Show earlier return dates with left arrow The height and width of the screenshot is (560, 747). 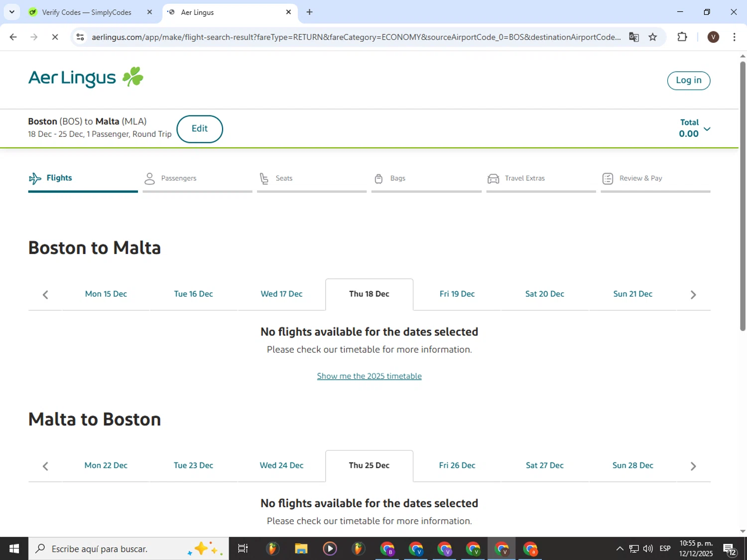pos(45,466)
